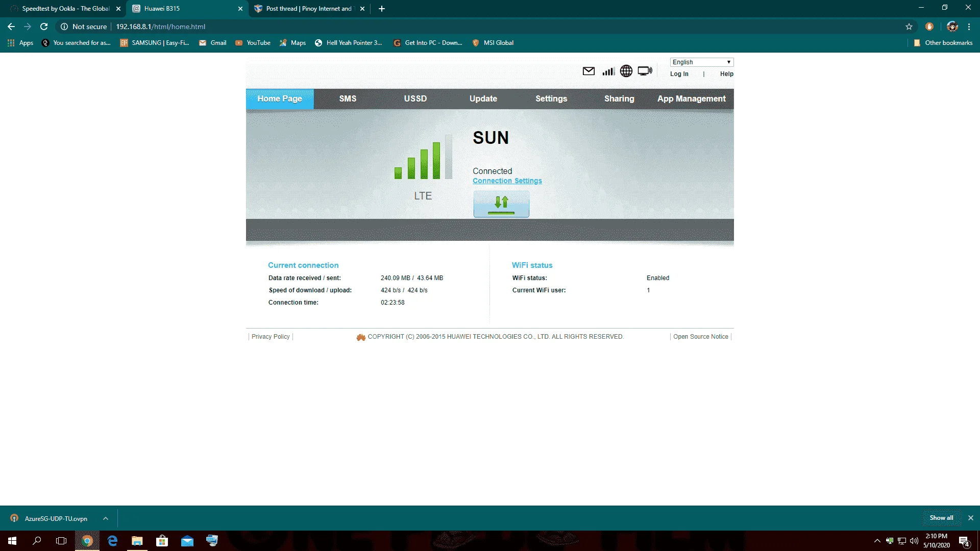Click the WiFi device status icon
Screen dimensions: 980x551
tap(645, 71)
